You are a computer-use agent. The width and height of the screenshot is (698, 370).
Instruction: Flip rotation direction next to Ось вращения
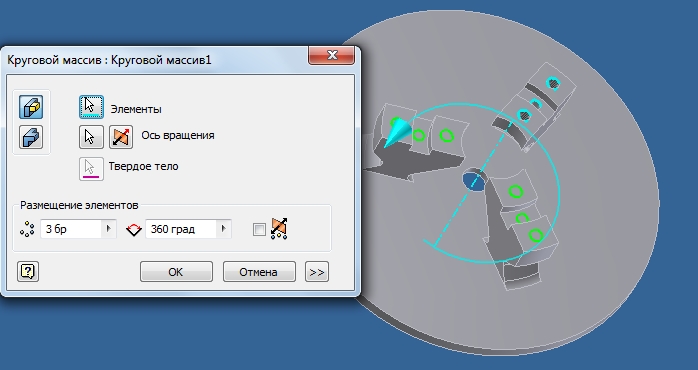121,137
